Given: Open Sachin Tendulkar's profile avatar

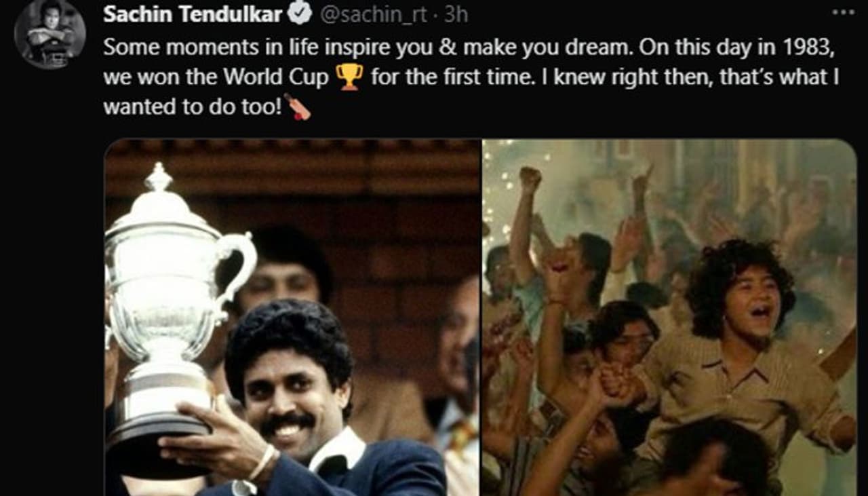Looking at the screenshot, I should click(x=50, y=34).
